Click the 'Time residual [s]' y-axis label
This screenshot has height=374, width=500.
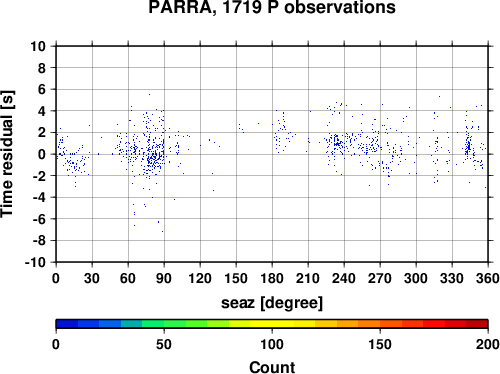(7, 154)
